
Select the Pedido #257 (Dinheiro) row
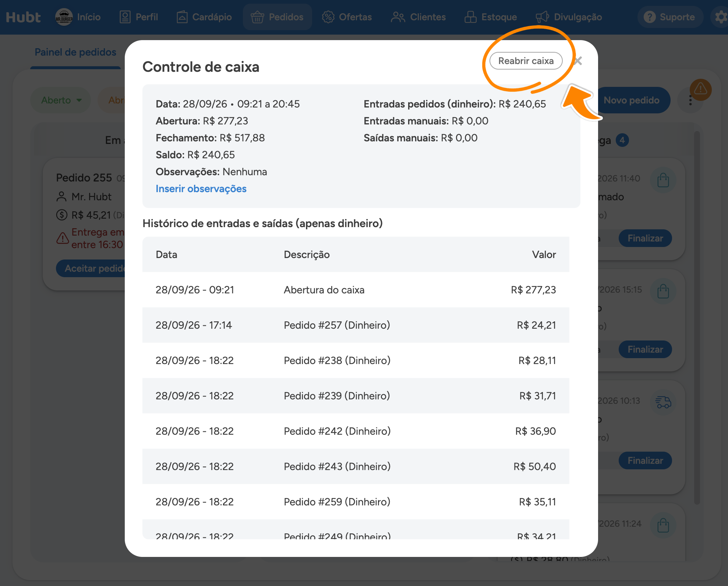[x=356, y=325]
